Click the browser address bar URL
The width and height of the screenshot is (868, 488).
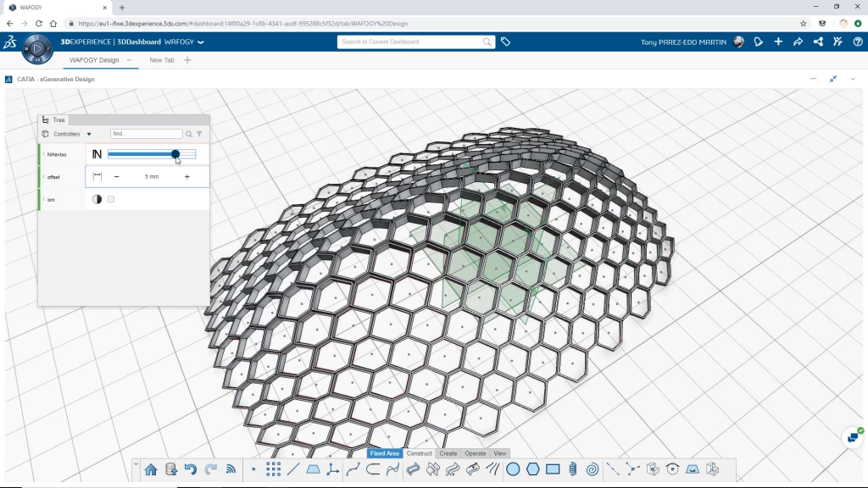coord(243,24)
